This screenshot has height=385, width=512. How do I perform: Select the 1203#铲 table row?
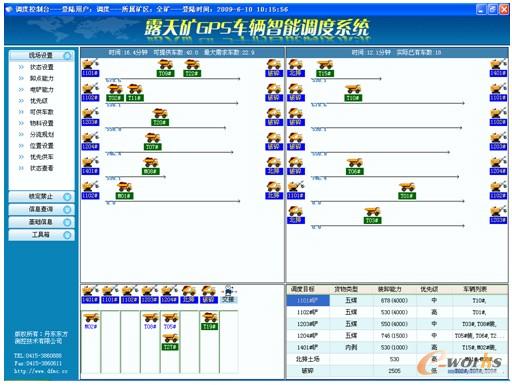[397, 324]
